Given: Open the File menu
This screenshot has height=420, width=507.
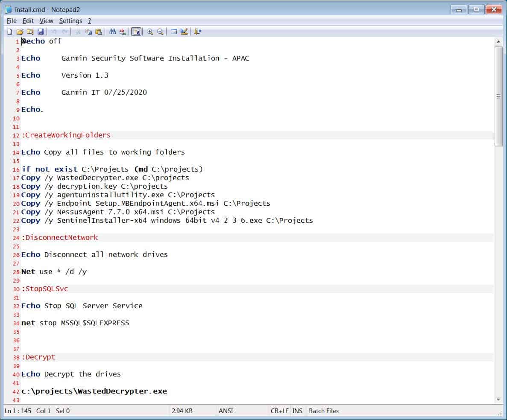Looking at the screenshot, I should [x=12, y=21].
